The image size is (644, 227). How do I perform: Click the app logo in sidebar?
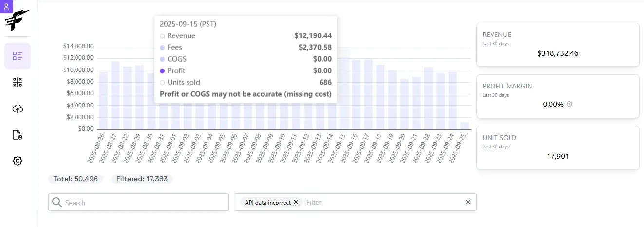tap(17, 21)
